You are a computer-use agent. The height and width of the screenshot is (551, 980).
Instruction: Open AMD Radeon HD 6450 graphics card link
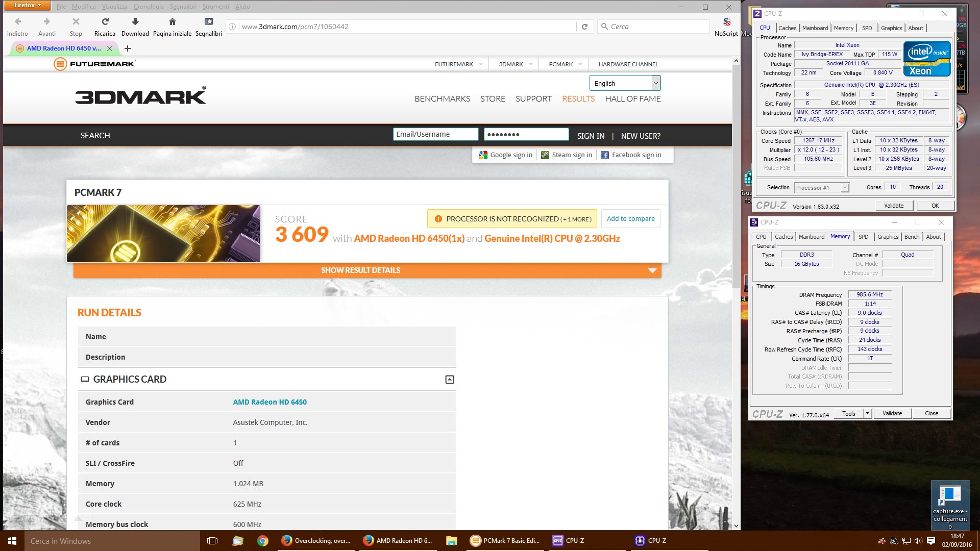click(x=269, y=402)
